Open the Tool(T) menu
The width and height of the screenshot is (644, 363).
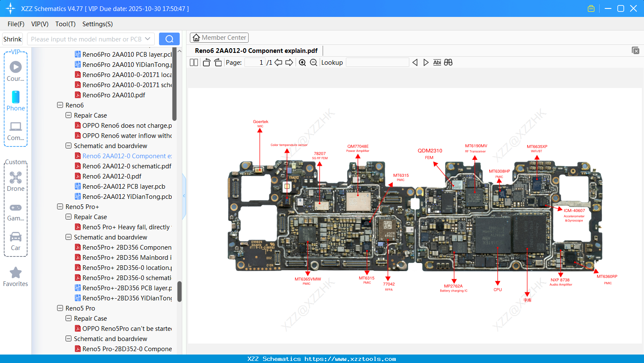pos(65,24)
